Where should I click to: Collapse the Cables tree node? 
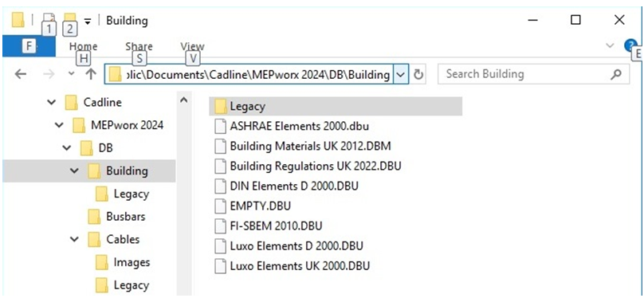(x=74, y=239)
